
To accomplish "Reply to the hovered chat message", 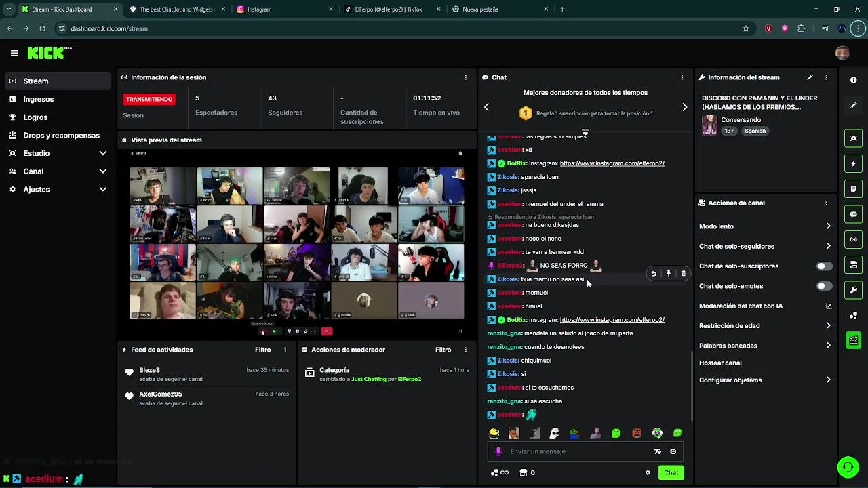I will (653, 274).
